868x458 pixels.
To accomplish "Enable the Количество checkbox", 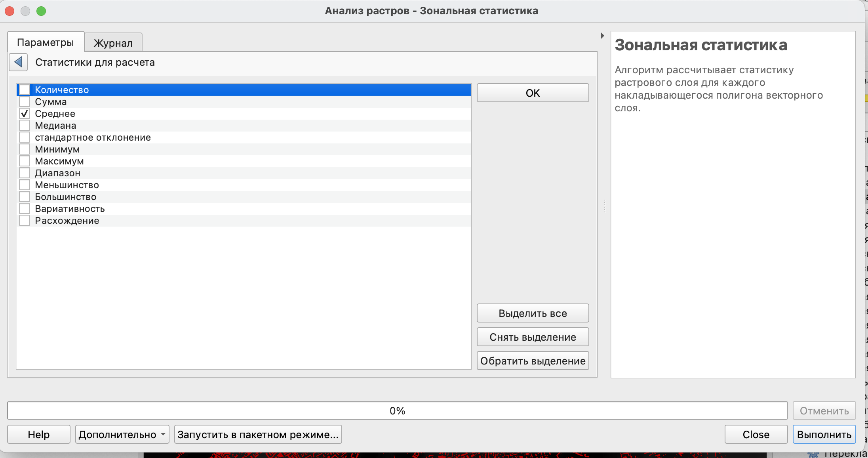I will (x=25, y=90).
